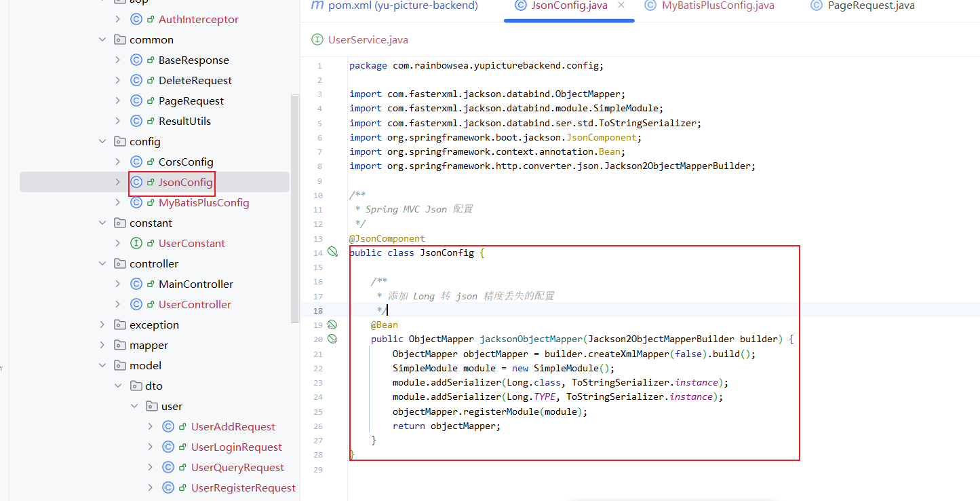The width and height of the screenshot is (980, 501).
Task: Expand the MainController class node
Action: (118, 284)
